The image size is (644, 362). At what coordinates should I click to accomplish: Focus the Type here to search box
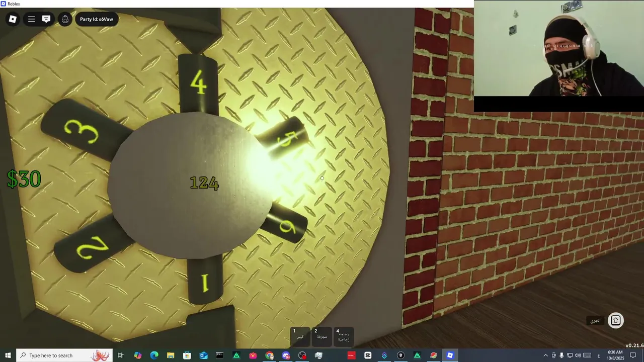click(64, 355)
